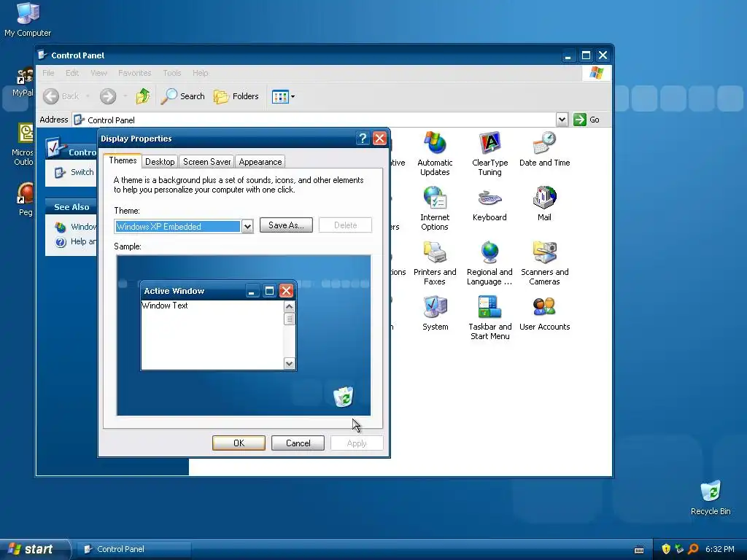This screenshot has height=560, width=747.
Task: Maximize the Control Panel window
Action: [x=586, y=55]
